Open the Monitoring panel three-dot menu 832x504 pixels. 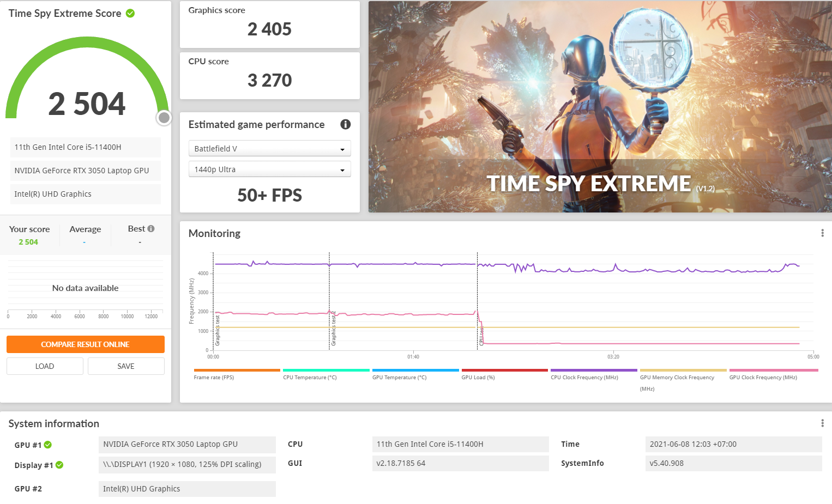coord(822,233)
